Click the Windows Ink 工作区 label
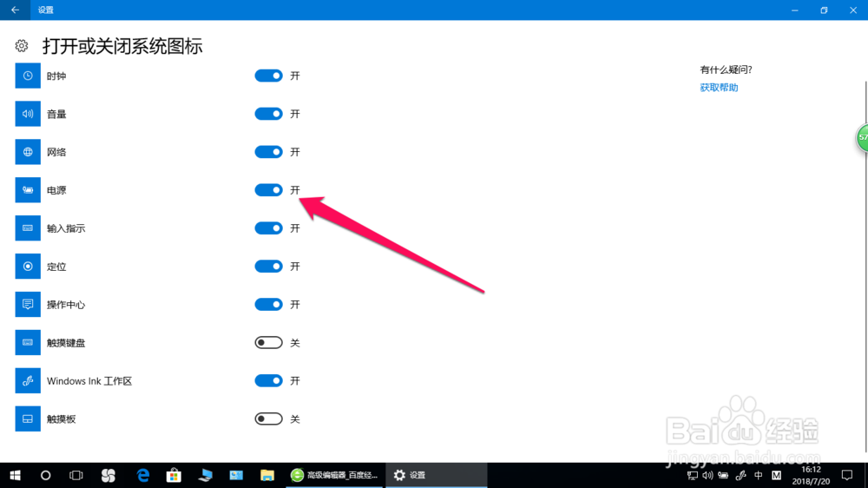This screenshot has width=868, height=488. [x=89, y=381]
